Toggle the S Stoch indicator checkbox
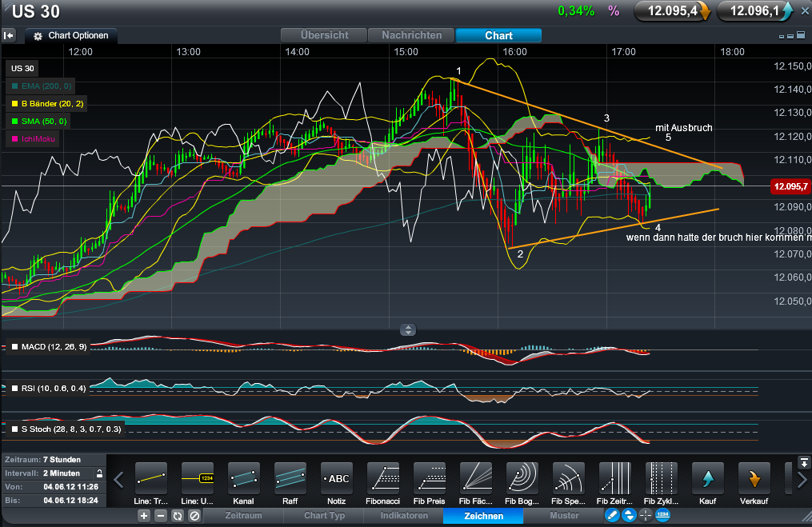 pos(15,429)
